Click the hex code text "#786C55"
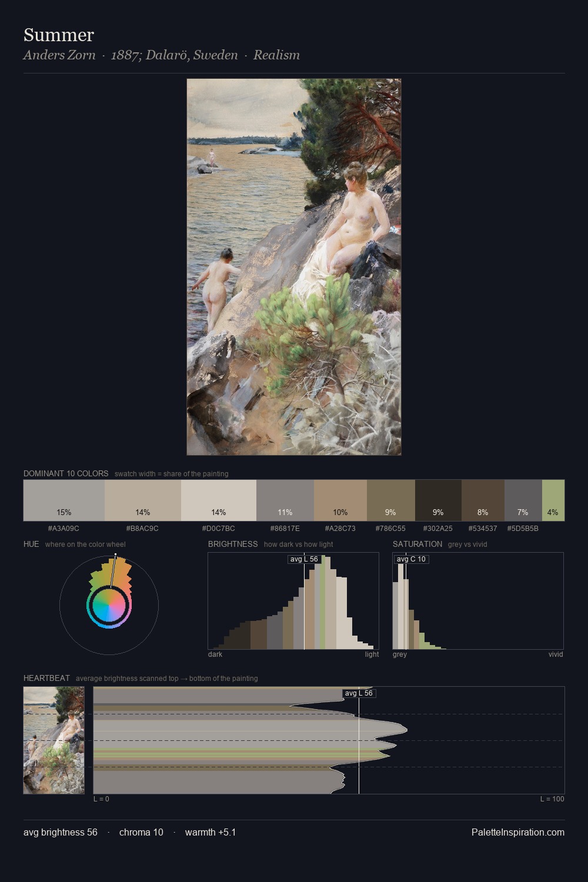This screenshot has width=588, height=882. [x=390, y=528]
